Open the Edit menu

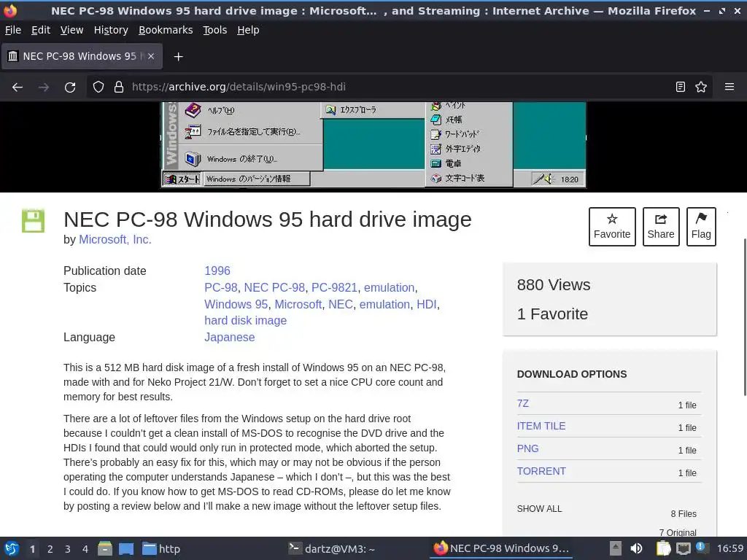click(41, 30)
